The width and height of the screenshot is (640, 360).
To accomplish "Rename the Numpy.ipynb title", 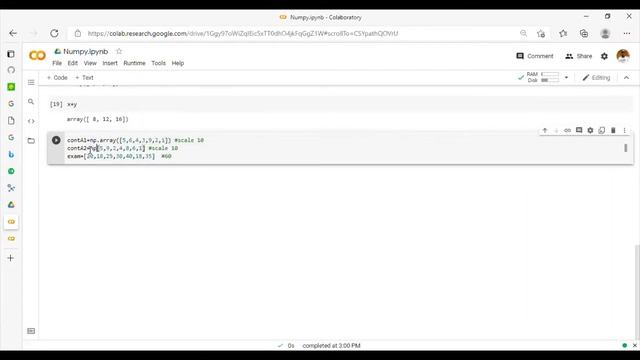I will (85, 51).
